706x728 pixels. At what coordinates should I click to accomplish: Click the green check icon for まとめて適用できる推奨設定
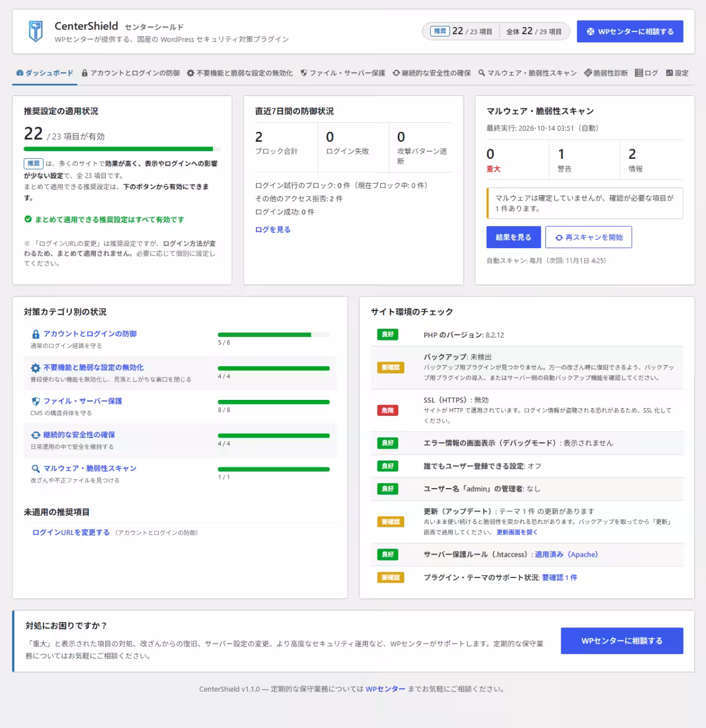pos(28,219)
